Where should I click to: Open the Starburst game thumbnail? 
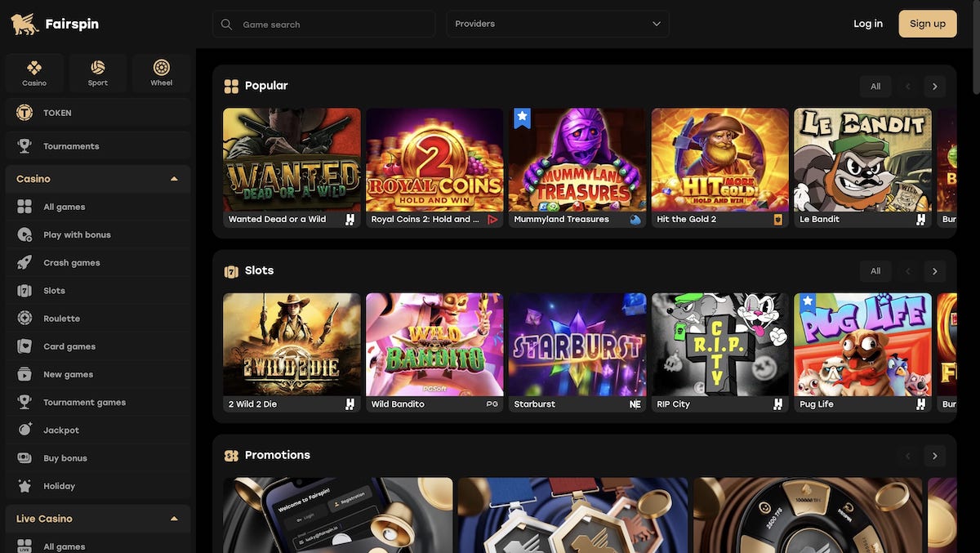pos(577,345)
